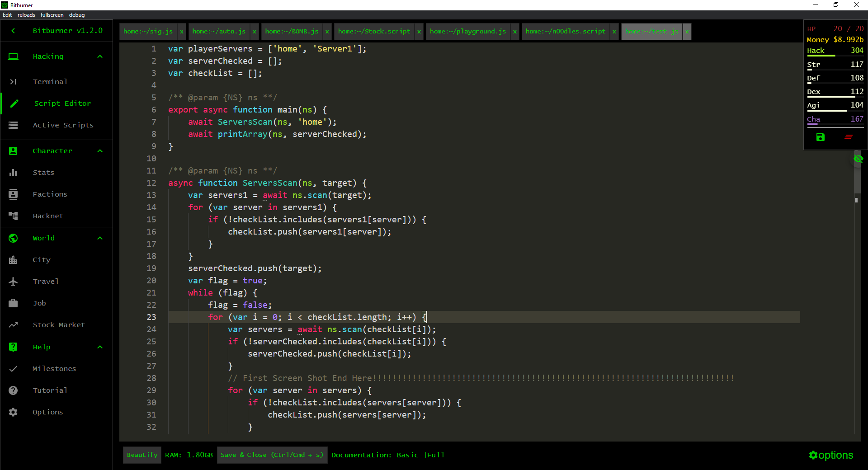Screen dimensions: 868x470
Task: Click the 'RAM: 1.80GB' indicator
Action: pos(189,455)
